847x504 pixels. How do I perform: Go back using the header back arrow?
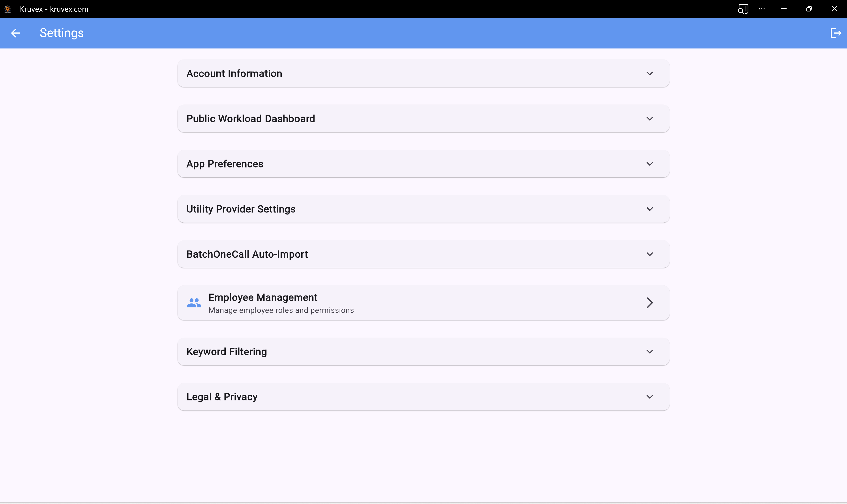(15, 33)
